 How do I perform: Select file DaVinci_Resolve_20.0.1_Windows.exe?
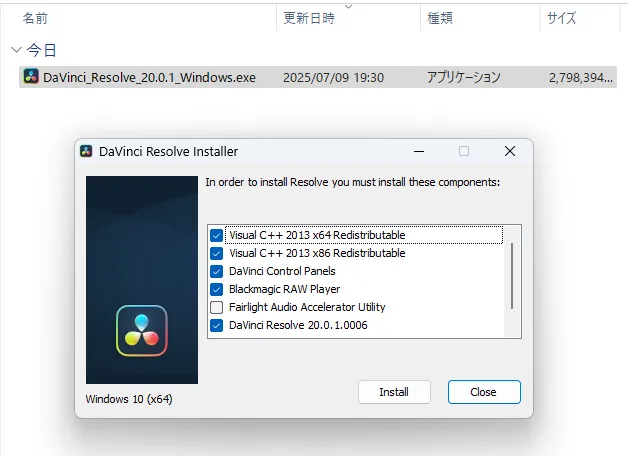tap(149, 77)
